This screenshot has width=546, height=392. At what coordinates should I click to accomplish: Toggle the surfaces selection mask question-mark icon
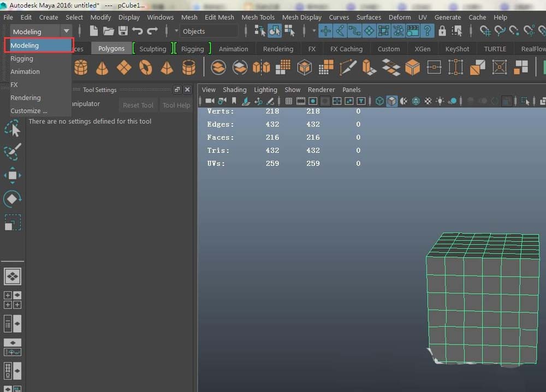[427, 31]
